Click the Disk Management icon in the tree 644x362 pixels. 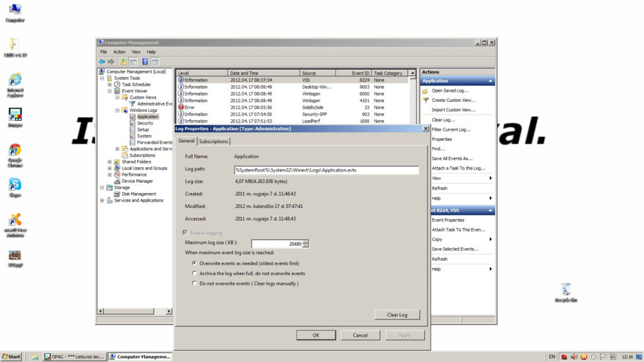pos(117,194)
